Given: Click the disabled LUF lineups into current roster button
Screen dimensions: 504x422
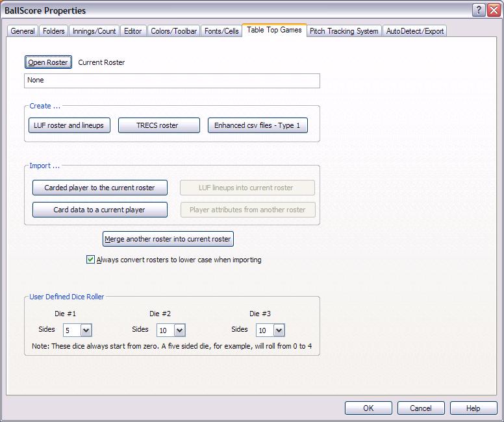Looking at the screenshot, I should (247, 188).
